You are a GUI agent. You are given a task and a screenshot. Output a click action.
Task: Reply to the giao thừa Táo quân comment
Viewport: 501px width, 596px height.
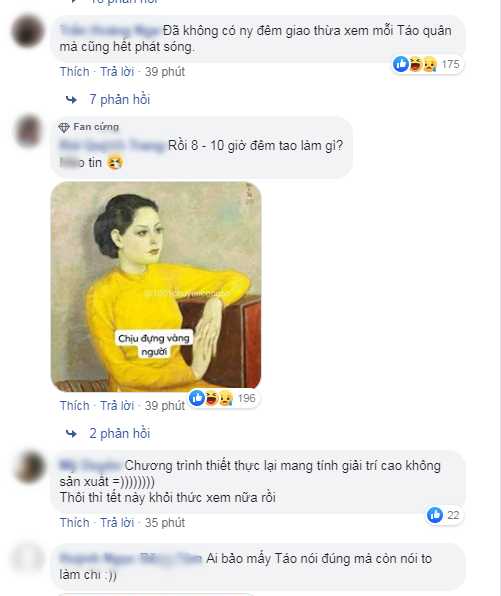tap(117, 72)
